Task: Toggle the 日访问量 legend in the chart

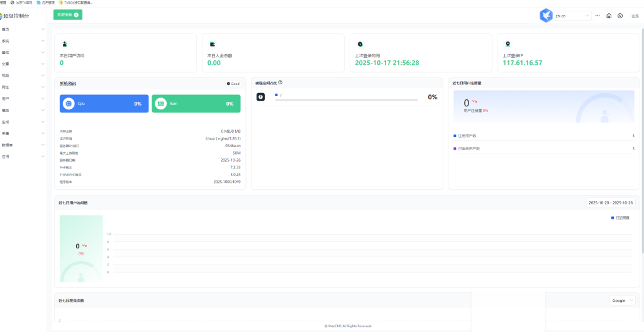Action: [619, 218]
